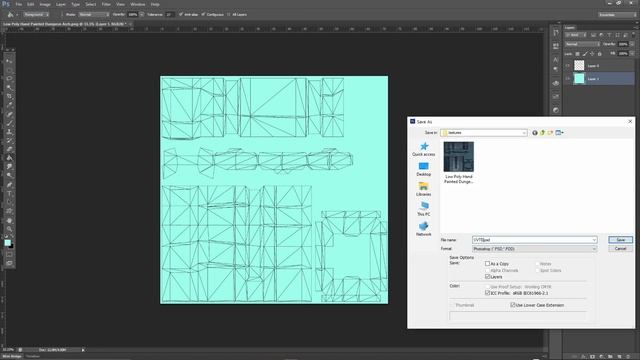Open Desktop location in Save As dialog
640x360 pixels.
424,169
